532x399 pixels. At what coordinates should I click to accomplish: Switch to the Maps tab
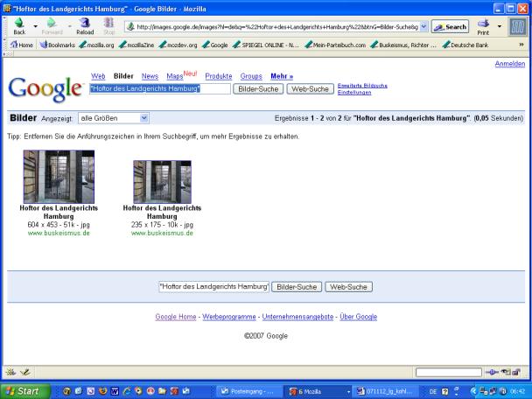(175, 76)
